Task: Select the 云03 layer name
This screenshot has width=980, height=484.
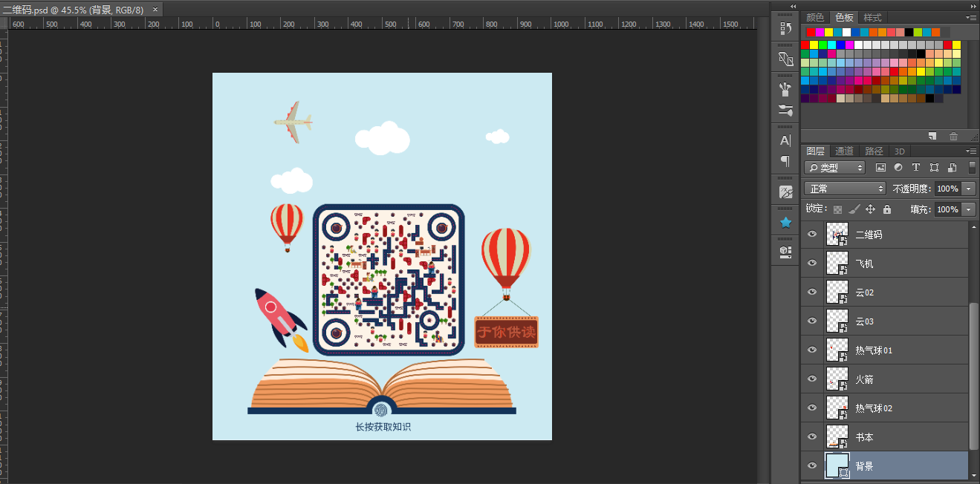Action: pyautogui.click(x=865, y=321)
